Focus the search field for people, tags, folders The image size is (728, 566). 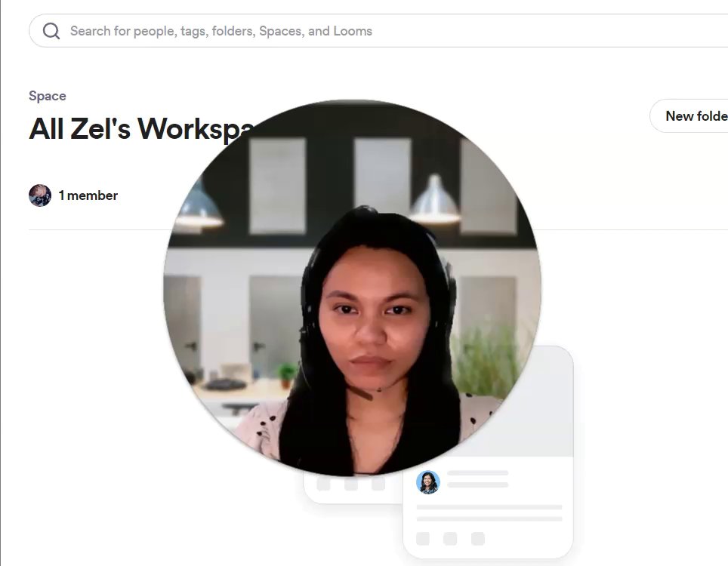[378, 31]
